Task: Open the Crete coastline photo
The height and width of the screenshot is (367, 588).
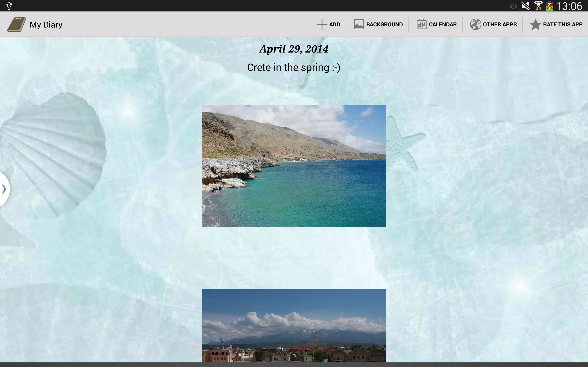Action: pos(294,166)
